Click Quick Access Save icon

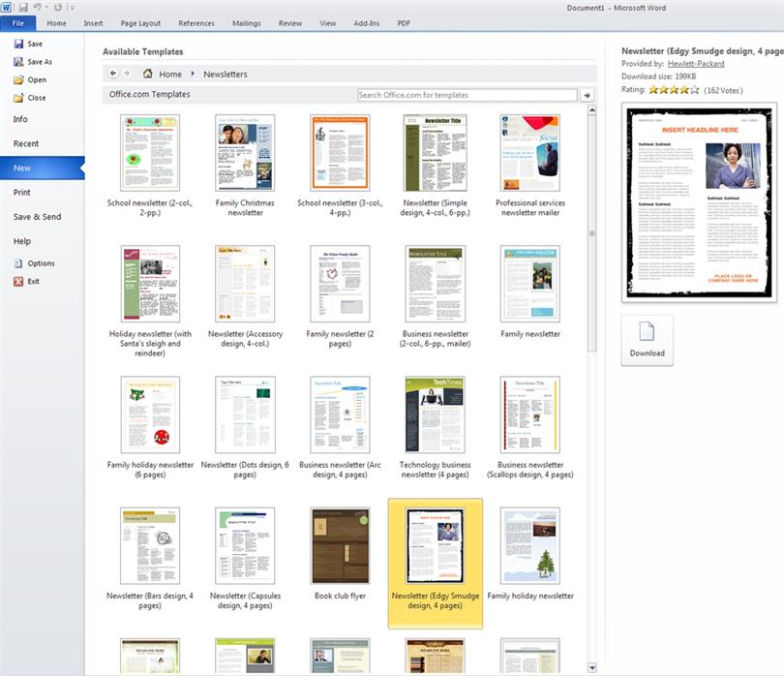click(x=23, y=8)
